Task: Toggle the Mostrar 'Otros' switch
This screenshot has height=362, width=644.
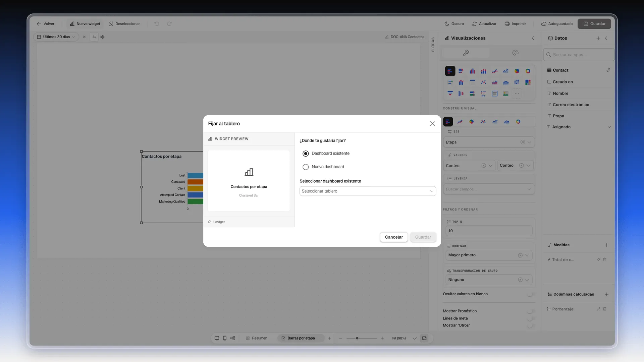Action: coord(530,325)
